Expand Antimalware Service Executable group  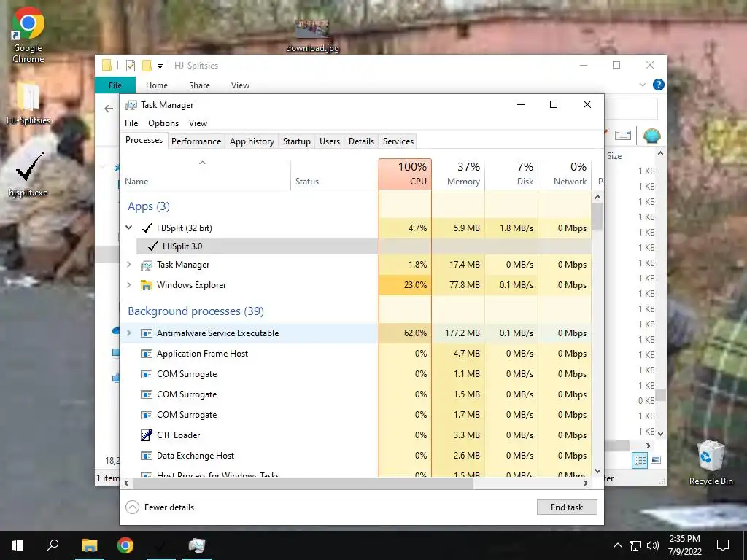(x=128, y=332)
